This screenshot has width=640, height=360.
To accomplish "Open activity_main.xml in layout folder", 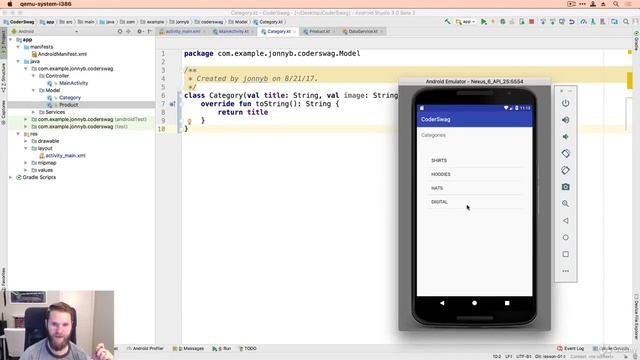I will (65, 156).
